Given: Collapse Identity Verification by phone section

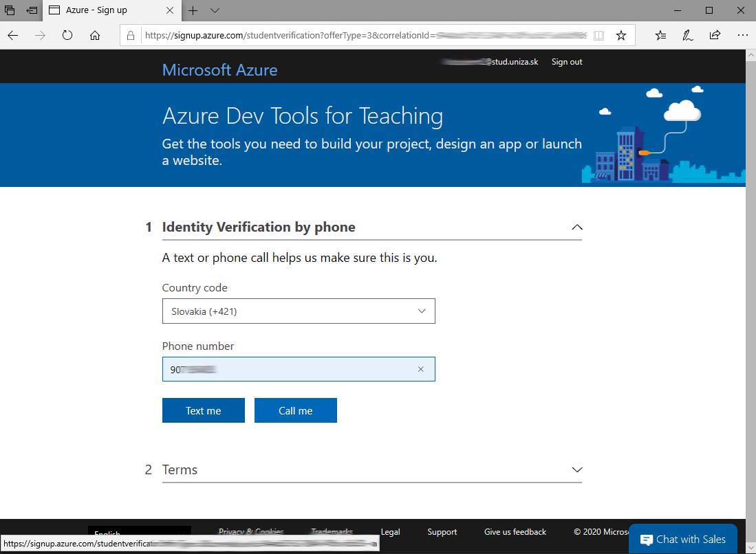Looking at the screenshot, I should [576, 227].
